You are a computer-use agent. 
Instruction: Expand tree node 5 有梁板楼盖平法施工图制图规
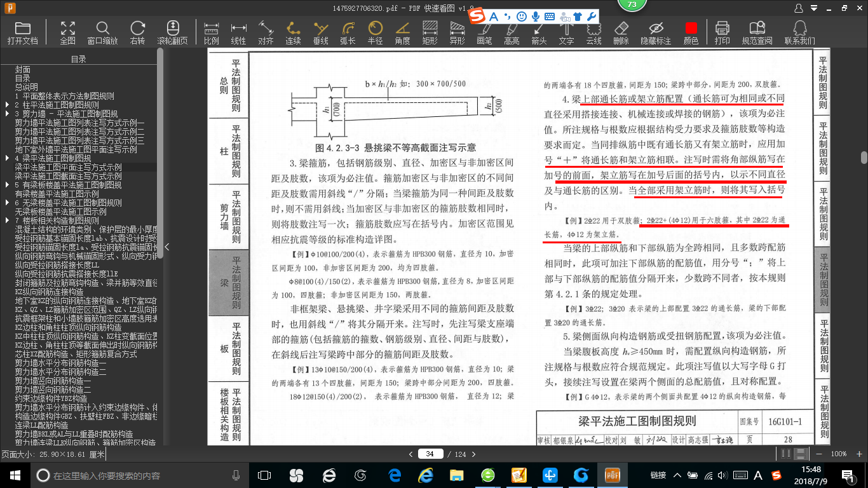tap(8, 185)
